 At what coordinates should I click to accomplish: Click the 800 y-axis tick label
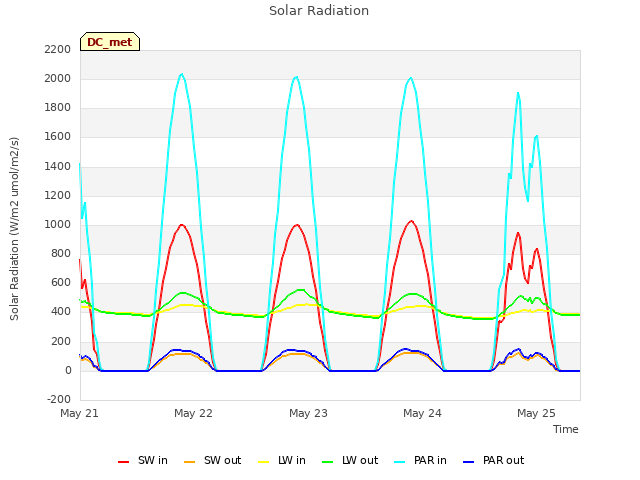[61, 253]
